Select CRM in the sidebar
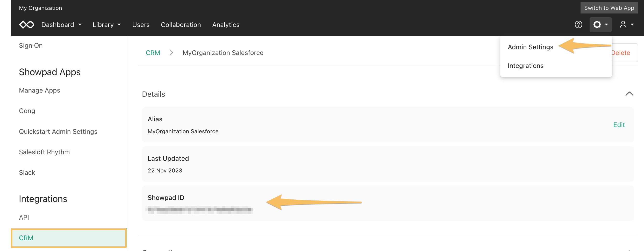 click(x=69, y=238)
